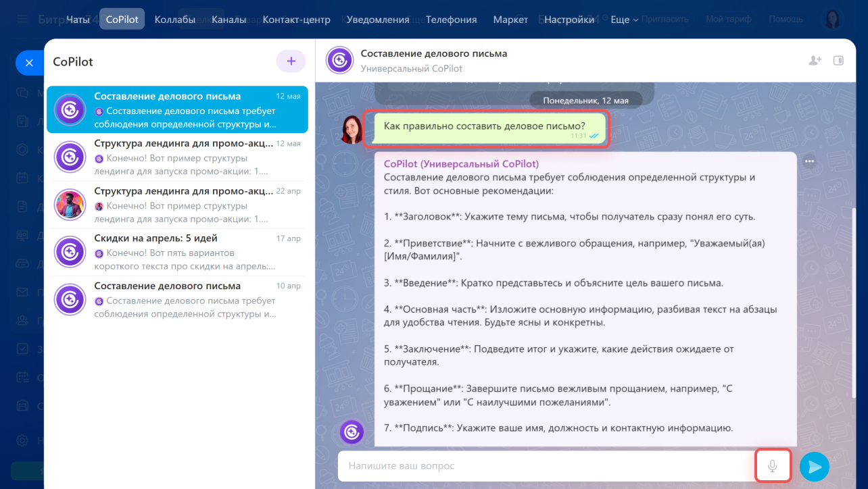
Task: Click CoPilot avatar in chat header
Action: pyautogui.click(x=339, y=60)
